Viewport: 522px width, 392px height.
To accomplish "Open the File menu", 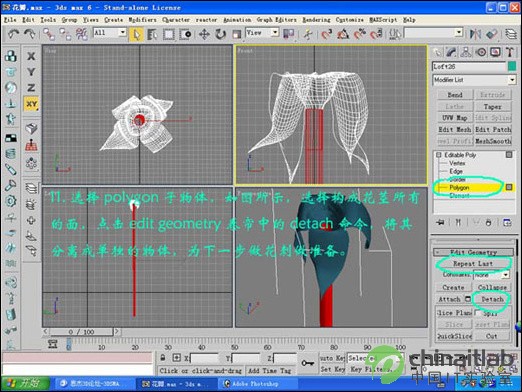I will [x=10, y=20].
